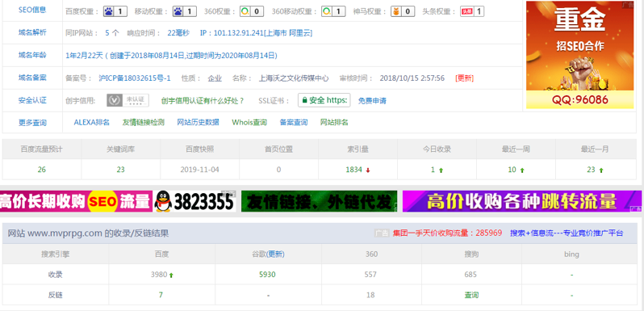Open the 搜索+信息流 promotion platform link

pos(567,233)
